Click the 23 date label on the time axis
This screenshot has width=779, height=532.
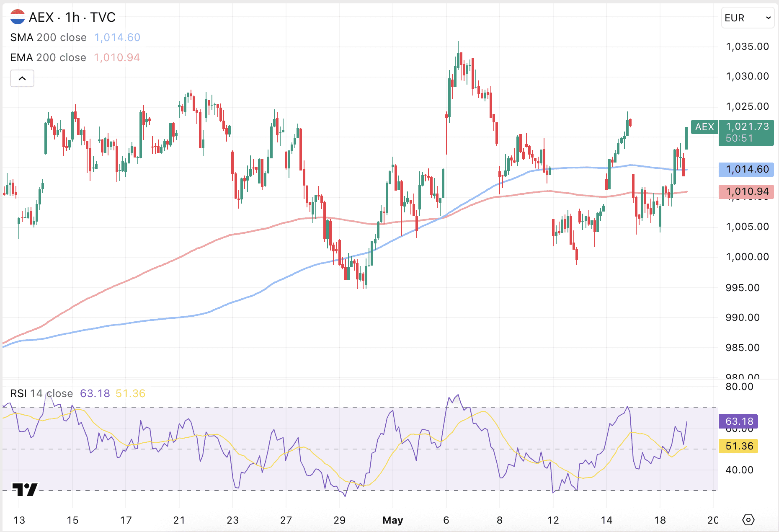pos(232,520)
